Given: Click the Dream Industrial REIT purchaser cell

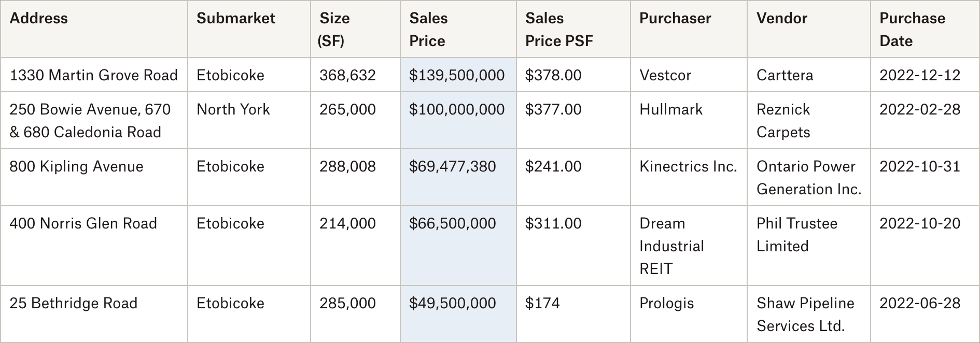Looking at the screenshot, I should click(689, 246).
